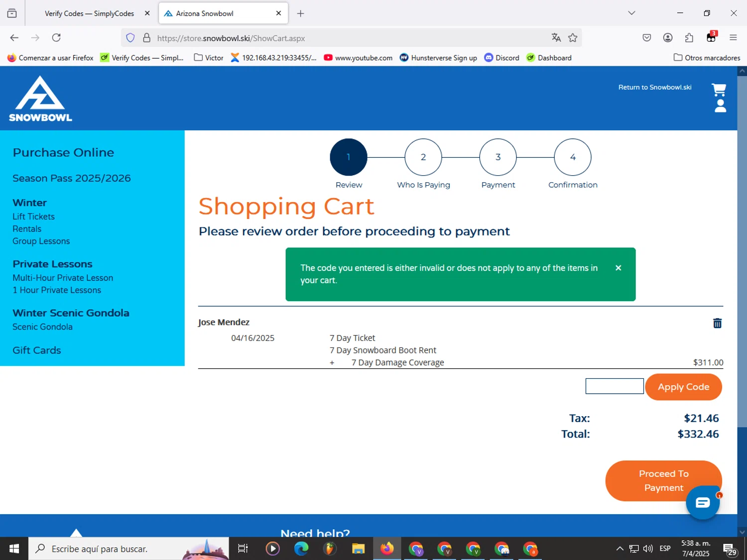Open Microsoft Edge from taskbar
Viewport: 747px width, 560px height.
(301, 549)
